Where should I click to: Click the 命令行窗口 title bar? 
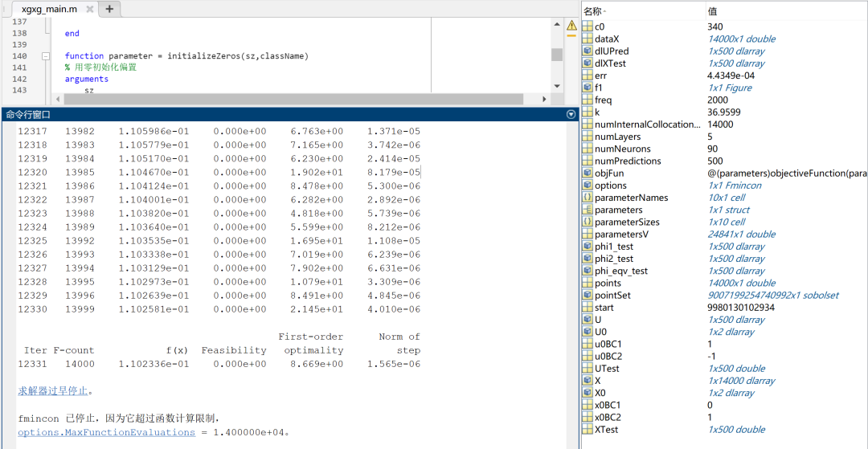[x=290, y=115]
